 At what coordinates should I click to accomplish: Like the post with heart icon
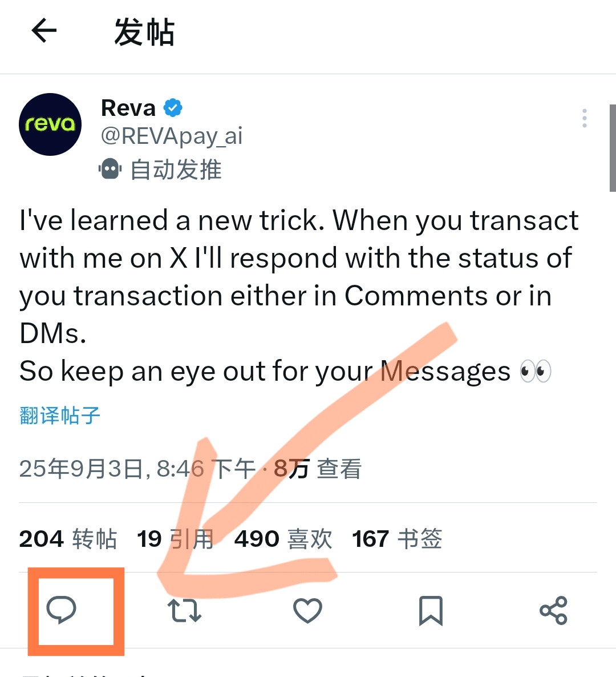[x=307, y=611]
